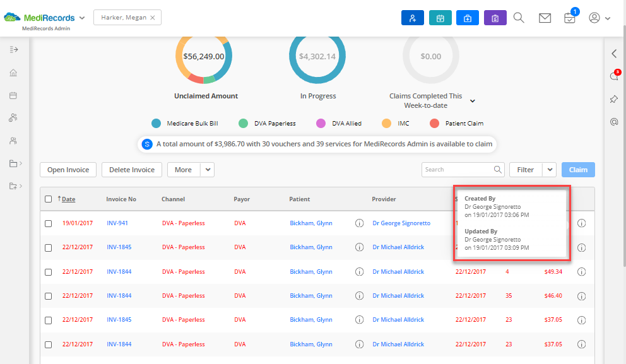Click info icon at end of INV-941 row
Image resolution: width=626 pixels, height=364 pixels.
(582, 223)
